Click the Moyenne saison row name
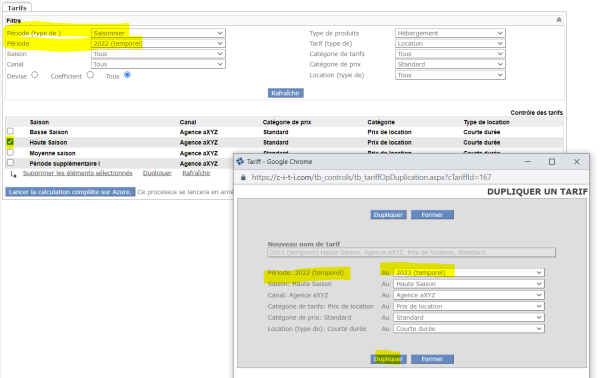Viewport: 600px width, 378px height. click(x=52, y=153)
